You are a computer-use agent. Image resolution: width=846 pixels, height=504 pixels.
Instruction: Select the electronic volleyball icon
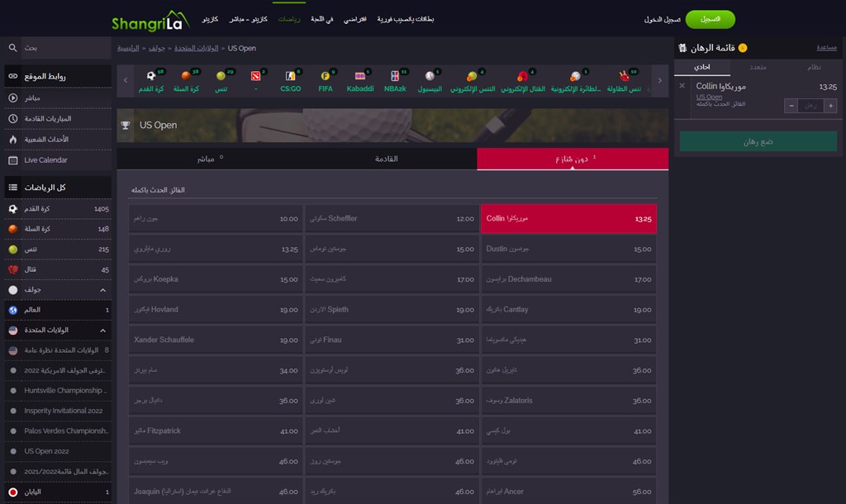[x=575, y=76]
